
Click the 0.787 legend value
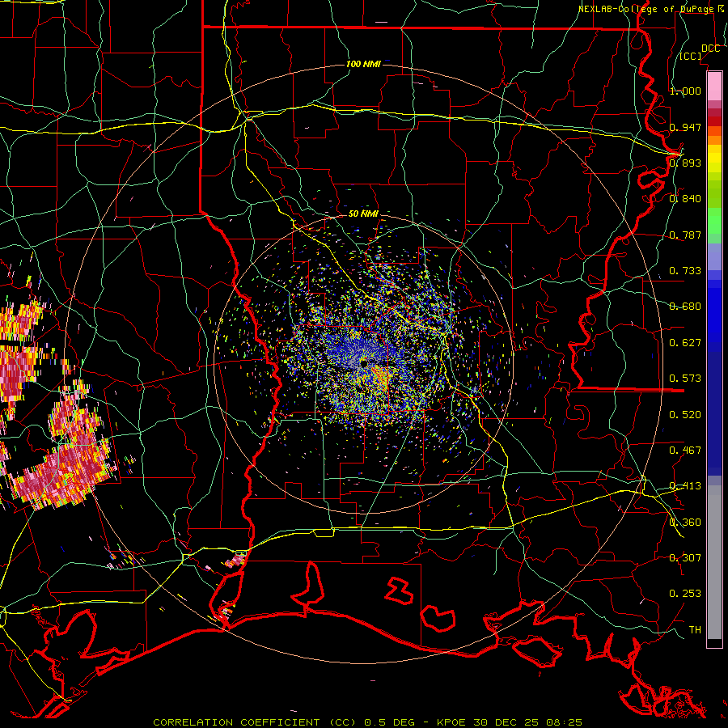pos(685,235)
